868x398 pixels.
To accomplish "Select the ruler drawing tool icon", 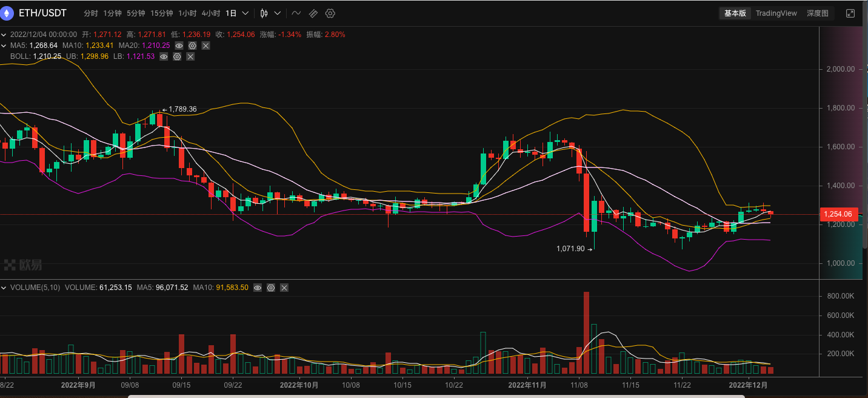I will (x=313, y=13).
